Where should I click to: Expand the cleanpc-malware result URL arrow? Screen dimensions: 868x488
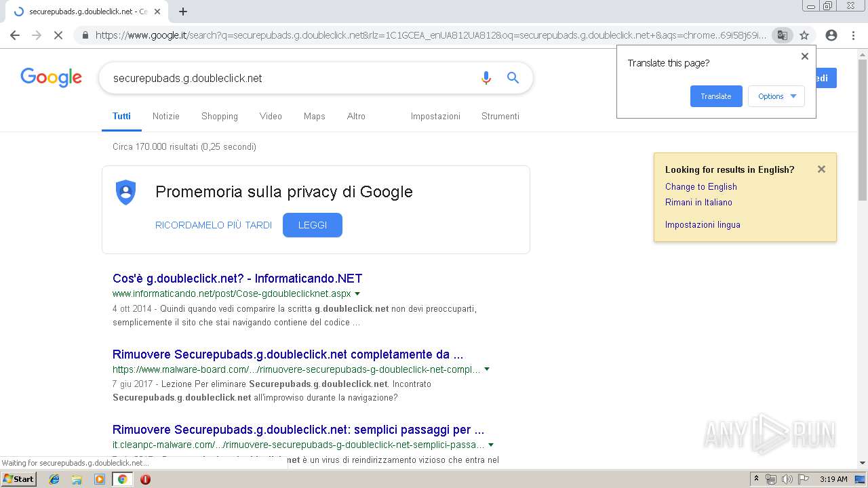tap(491, 445)
